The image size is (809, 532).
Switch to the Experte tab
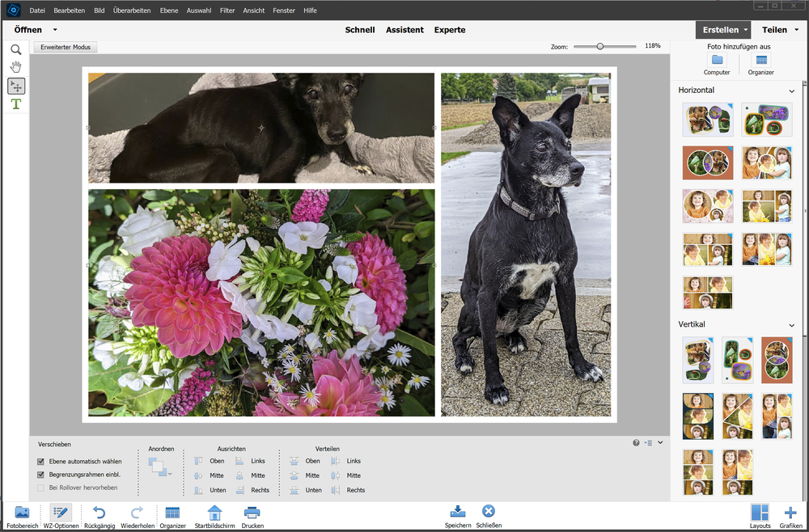450,29
